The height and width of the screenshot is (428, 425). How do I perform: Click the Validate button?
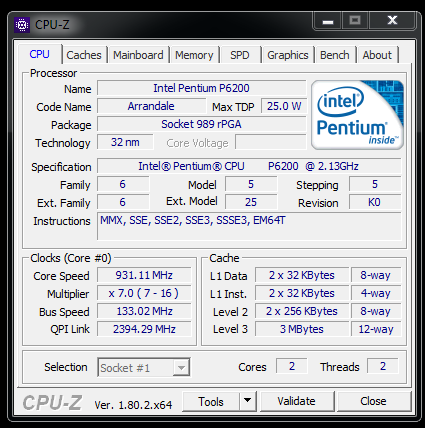coord(296,401)
